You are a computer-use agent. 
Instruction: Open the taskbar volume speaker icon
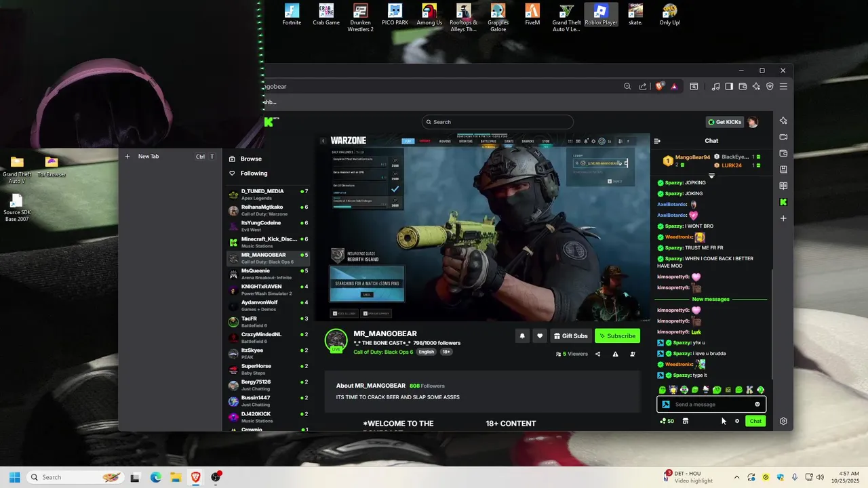[x=820, y=477]
